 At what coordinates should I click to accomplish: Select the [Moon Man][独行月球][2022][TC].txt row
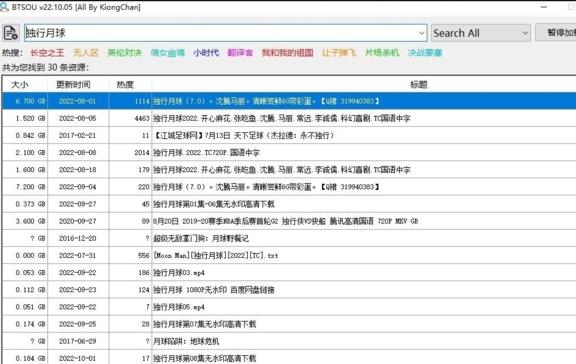[289, 255]
